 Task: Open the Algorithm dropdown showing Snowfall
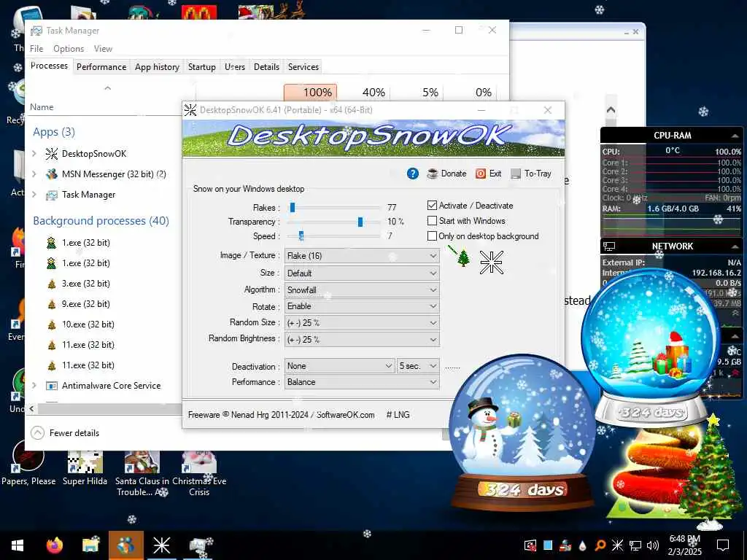pyautogui.click(x=362, y=290)
